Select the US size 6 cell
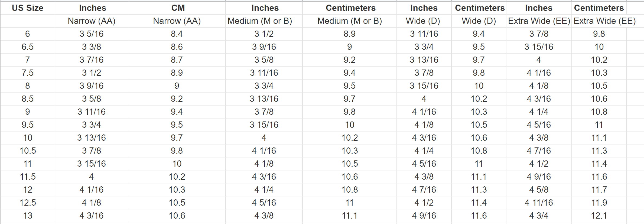Image resolution: width=644 pixels, height=224 pixels. click(28, 34)
